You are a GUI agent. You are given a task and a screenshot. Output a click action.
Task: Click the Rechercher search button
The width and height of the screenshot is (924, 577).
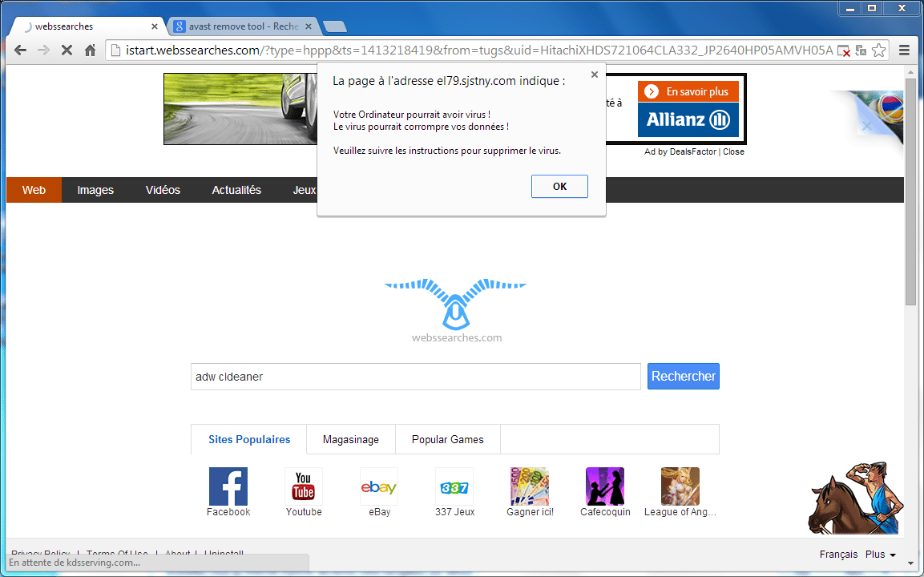684,376
